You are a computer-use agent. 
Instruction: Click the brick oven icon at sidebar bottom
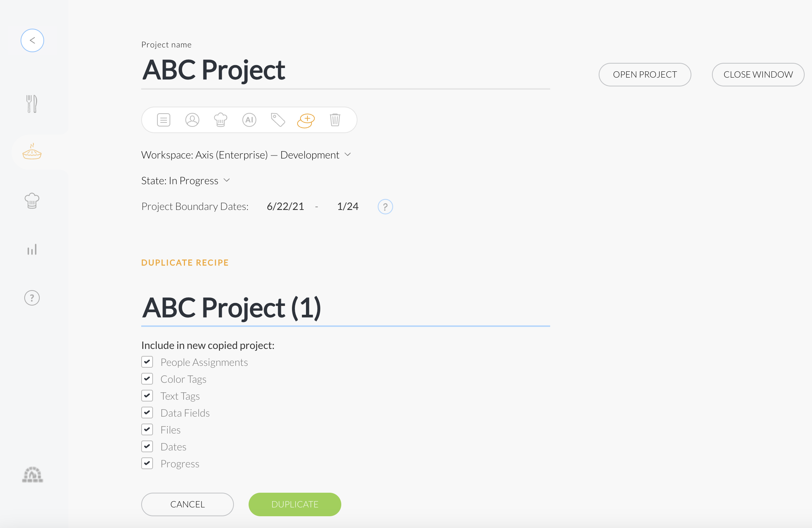32,475
